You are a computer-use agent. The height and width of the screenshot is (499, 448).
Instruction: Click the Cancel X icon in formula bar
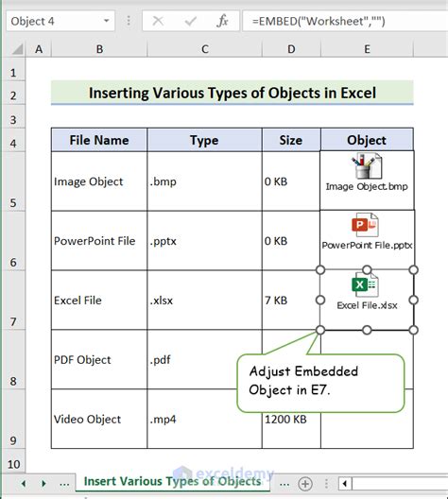[158, 21]
